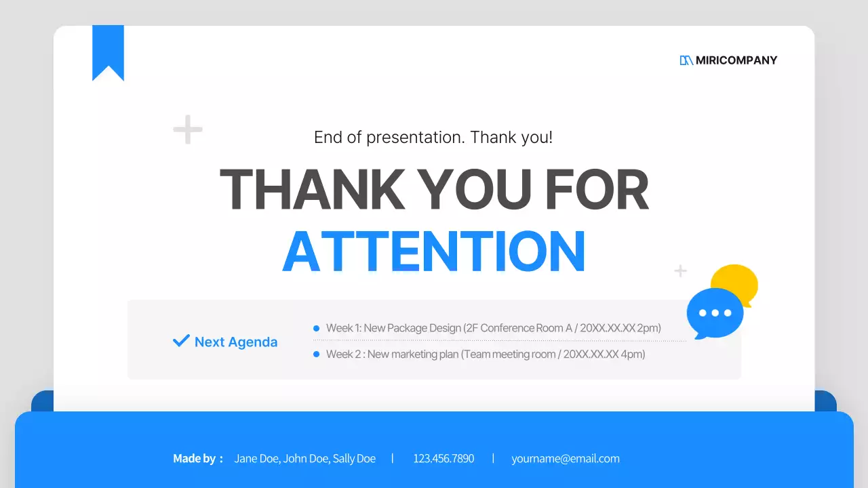
Task: Select the End of presentation subtitle text
Action: click(433, 138)
